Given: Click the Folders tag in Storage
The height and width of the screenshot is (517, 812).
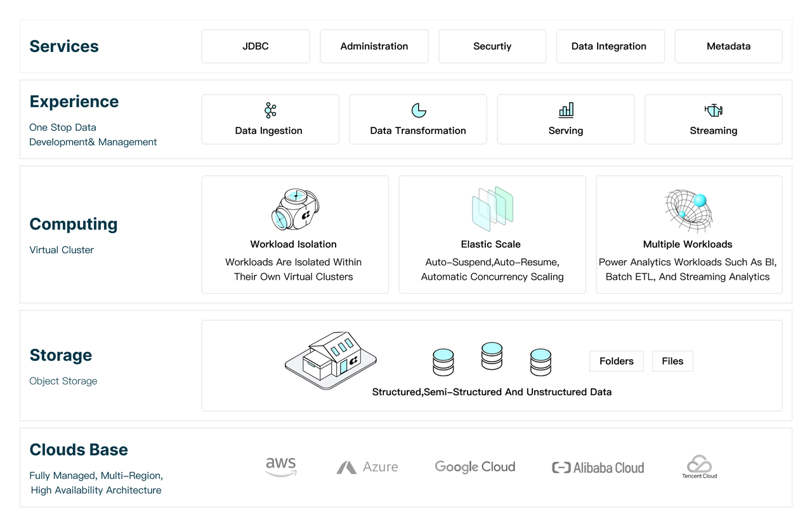Looking at the screenshot, I should pyautogui.click(x=617, y=361).
